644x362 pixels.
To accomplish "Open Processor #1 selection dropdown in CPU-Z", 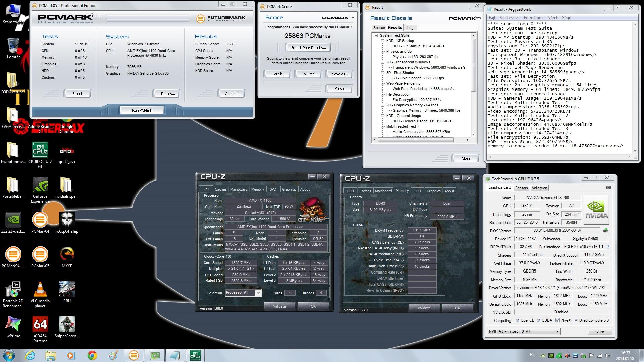I will pyautogui.click(x=243, y=293).
